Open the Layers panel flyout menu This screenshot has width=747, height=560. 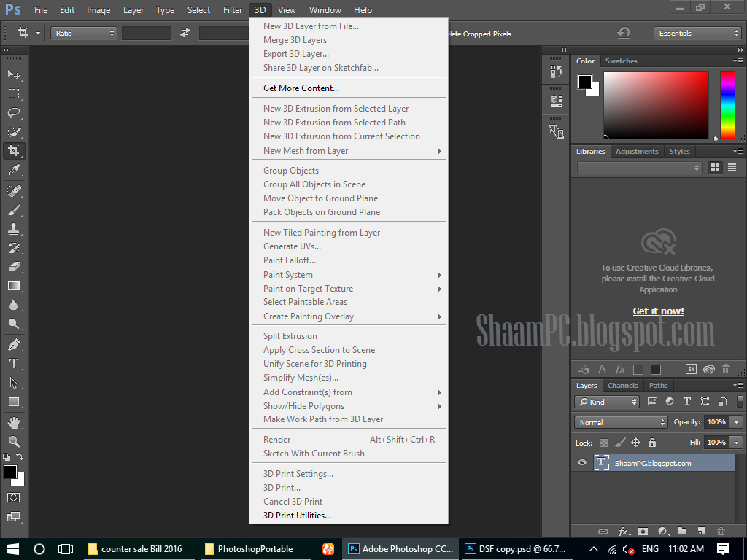(738, 386)
